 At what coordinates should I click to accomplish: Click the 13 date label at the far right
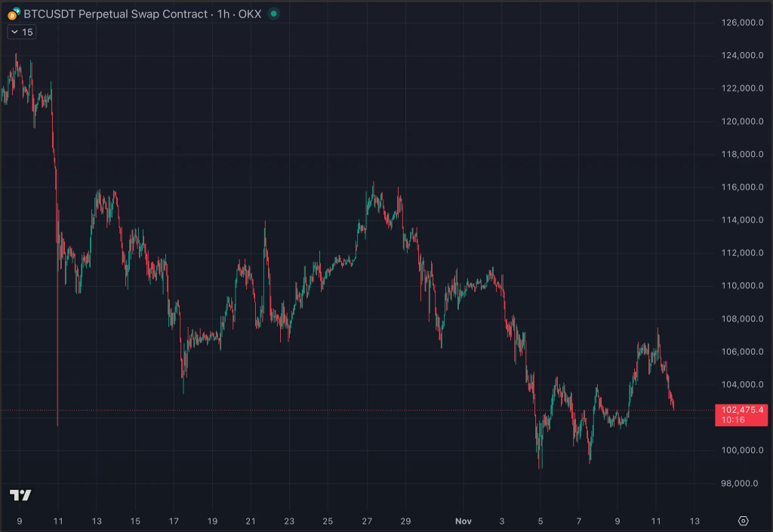(694, 521)
